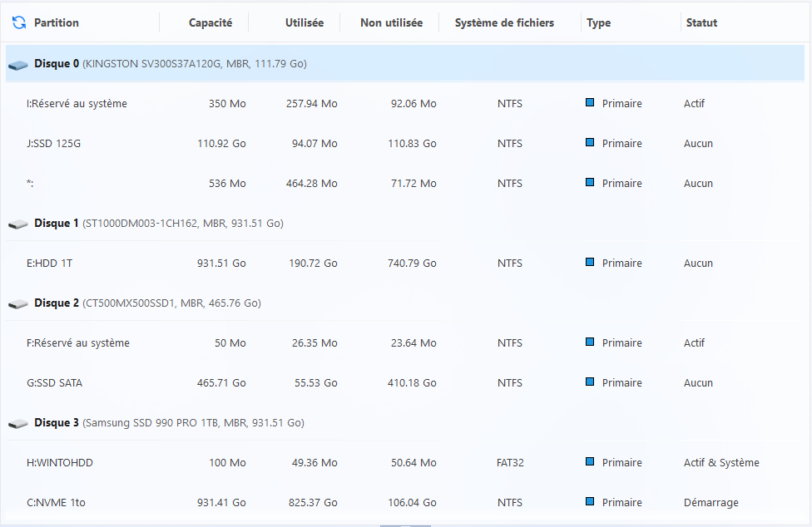The width and height of the screenshot is (812, 527).
Task: Click the blue Primaire square for G:SSD SATA
Action: (590, 382)
